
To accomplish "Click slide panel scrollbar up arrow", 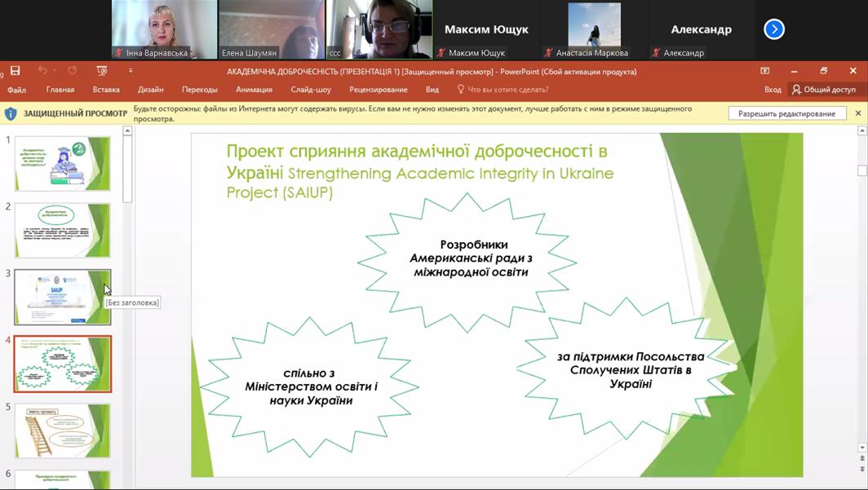I will coord(127,131).
